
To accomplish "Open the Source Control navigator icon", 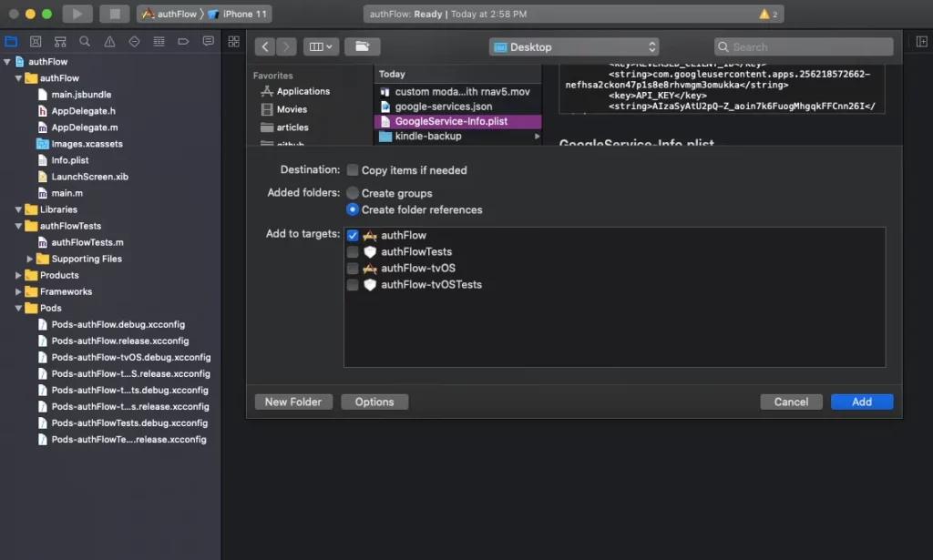I will click(x=36, y=41).
